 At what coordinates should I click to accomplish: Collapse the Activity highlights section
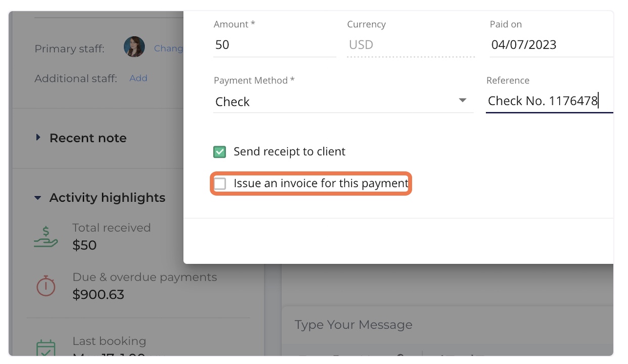(x=38, y=198)
